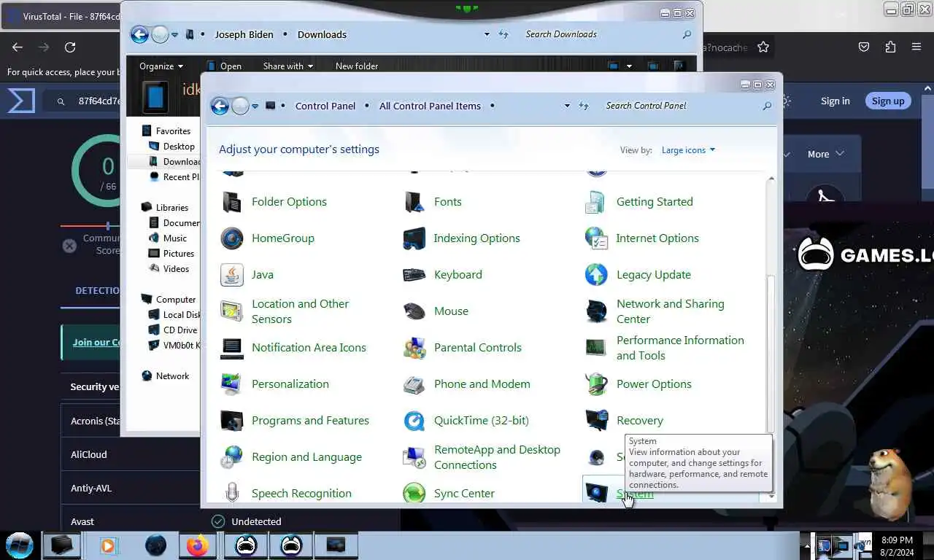Open Personalization settings
The image size is (934, 560).
click(x=274, y=384)
